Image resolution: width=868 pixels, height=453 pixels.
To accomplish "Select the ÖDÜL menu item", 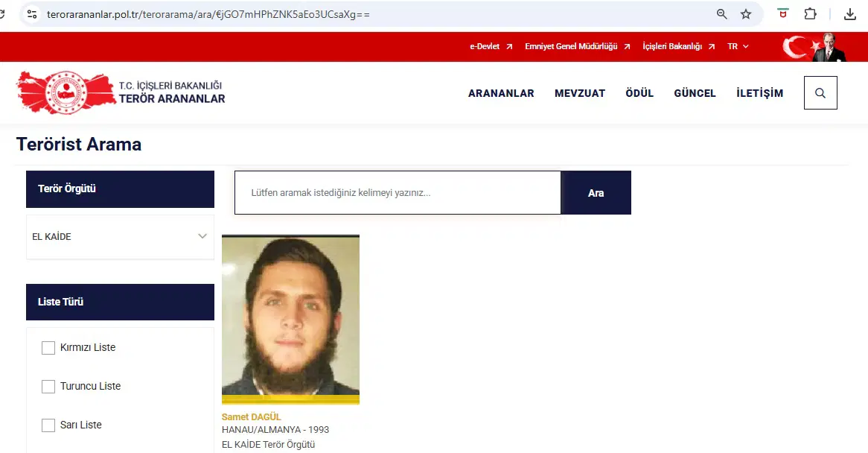I will 639,93.
